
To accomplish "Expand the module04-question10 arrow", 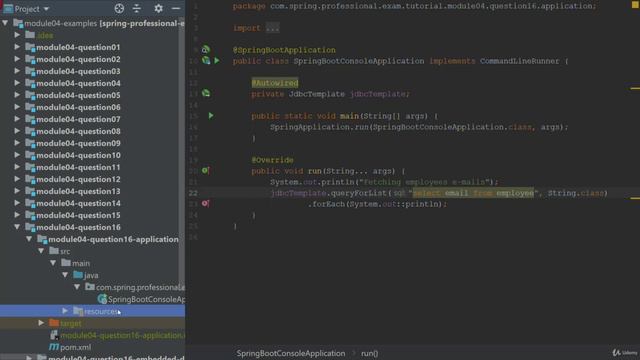I will point(17,155).
